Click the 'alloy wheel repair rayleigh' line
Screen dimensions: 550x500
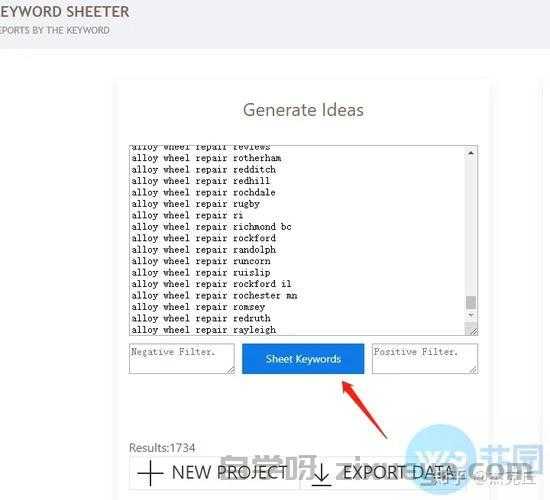click(x=204, y=330)
